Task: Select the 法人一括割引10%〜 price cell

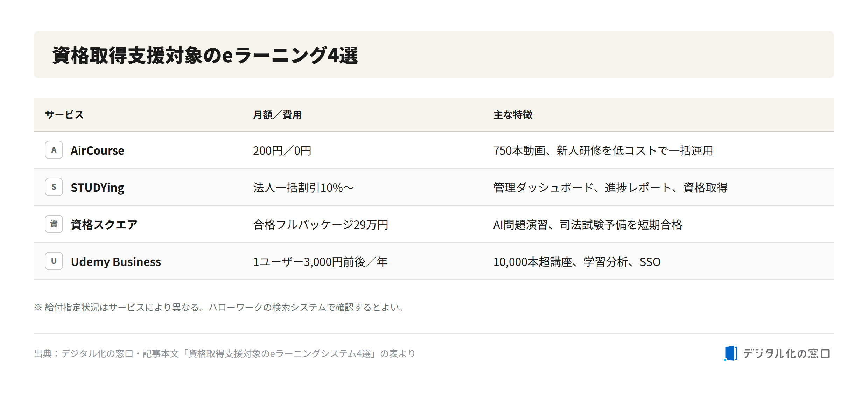Action: (x=303, y=188)
